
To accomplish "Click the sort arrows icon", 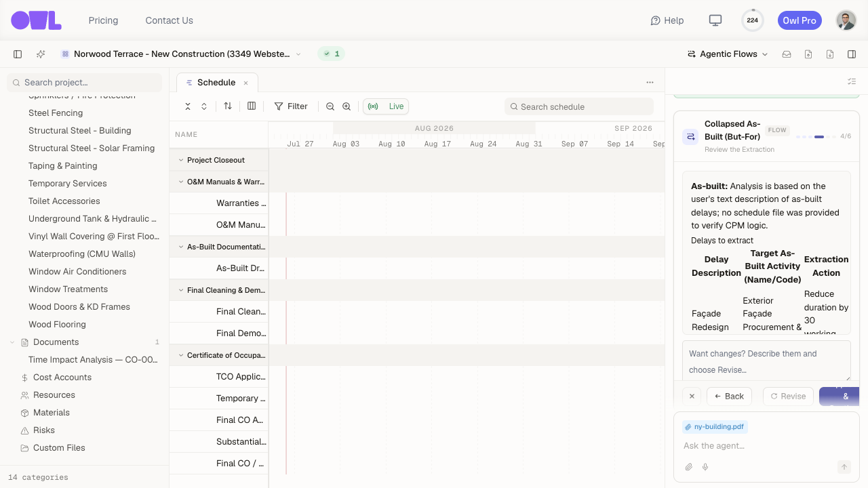I will point(228,106).
